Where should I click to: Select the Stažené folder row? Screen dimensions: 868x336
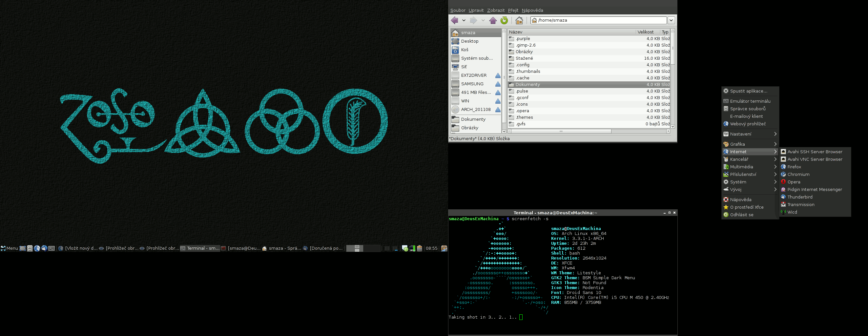point(589,58)
